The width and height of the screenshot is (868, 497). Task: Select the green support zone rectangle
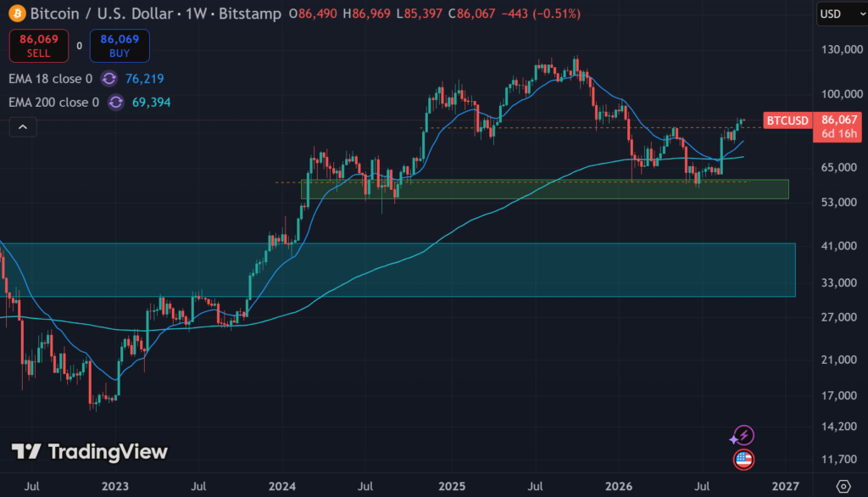(545, 189)
